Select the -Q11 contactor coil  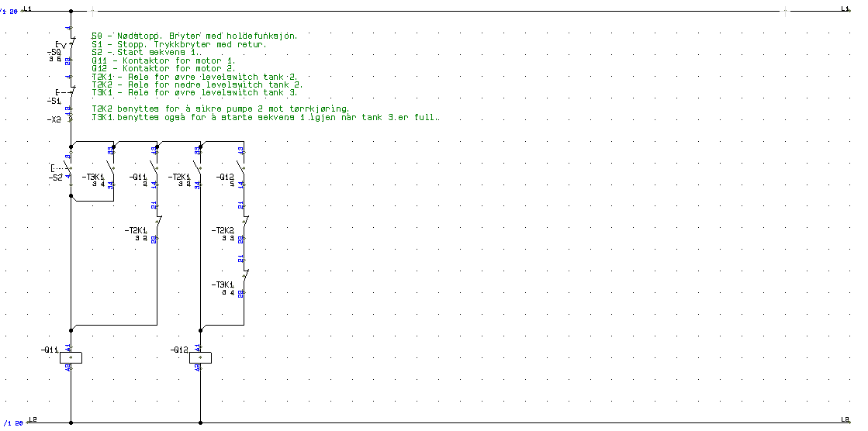(71, 357)
